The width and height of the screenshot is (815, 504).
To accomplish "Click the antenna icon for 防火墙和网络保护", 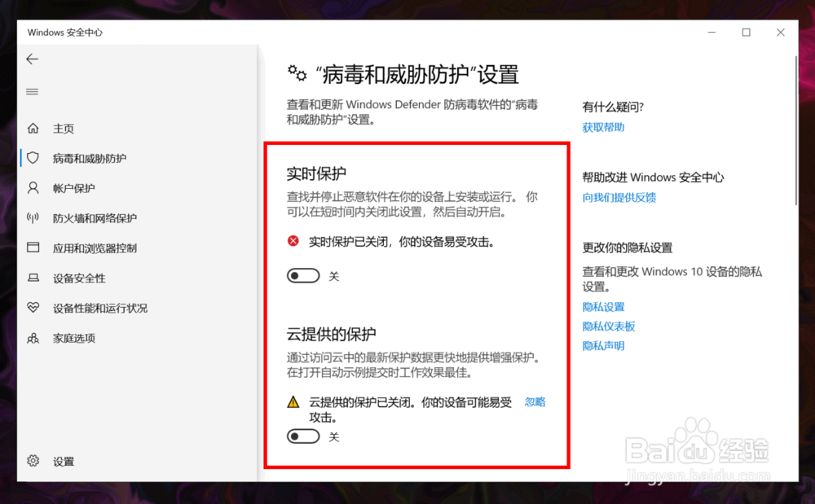I will point(33,218).
